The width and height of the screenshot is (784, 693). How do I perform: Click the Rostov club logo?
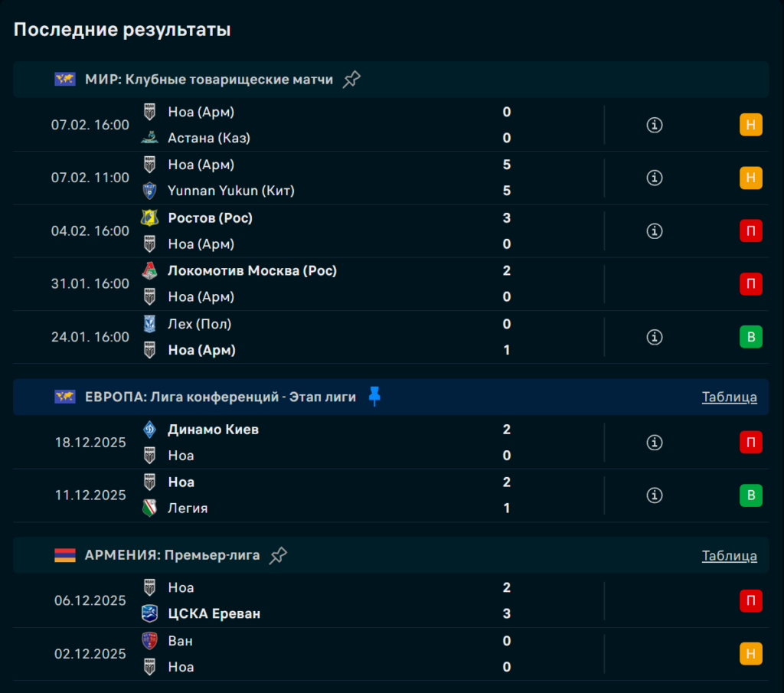point(149,218)
